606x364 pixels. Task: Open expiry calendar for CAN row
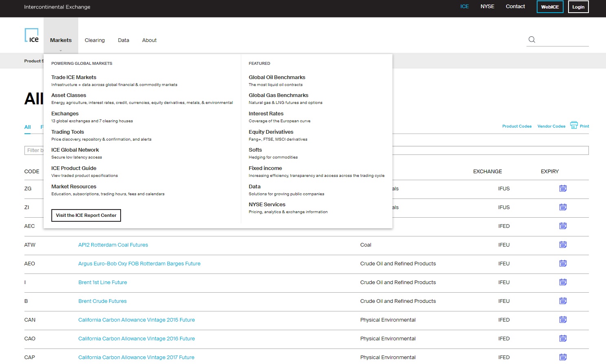pyautogui.click(x=563, y=320)
